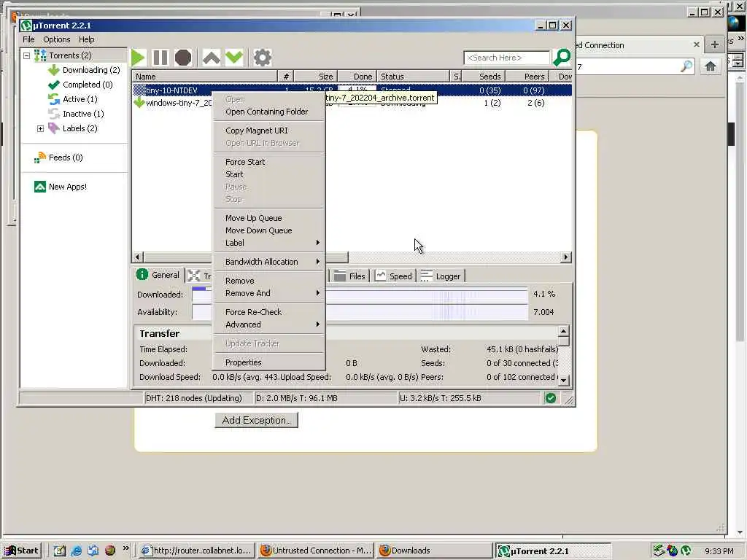Close the Untrusted Connection tab
This screenshot has height=560, width=747.
pyautogui.click(x=697, y=44)
